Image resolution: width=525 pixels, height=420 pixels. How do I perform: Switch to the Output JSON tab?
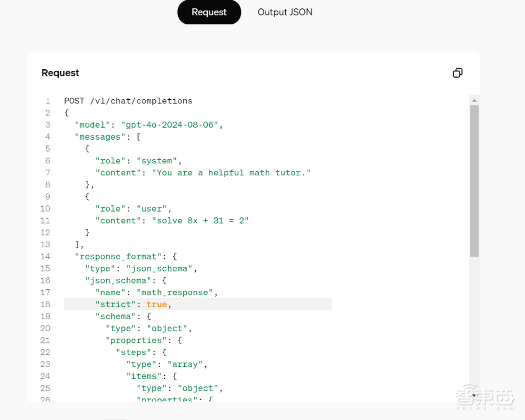(x=285, y=12)
